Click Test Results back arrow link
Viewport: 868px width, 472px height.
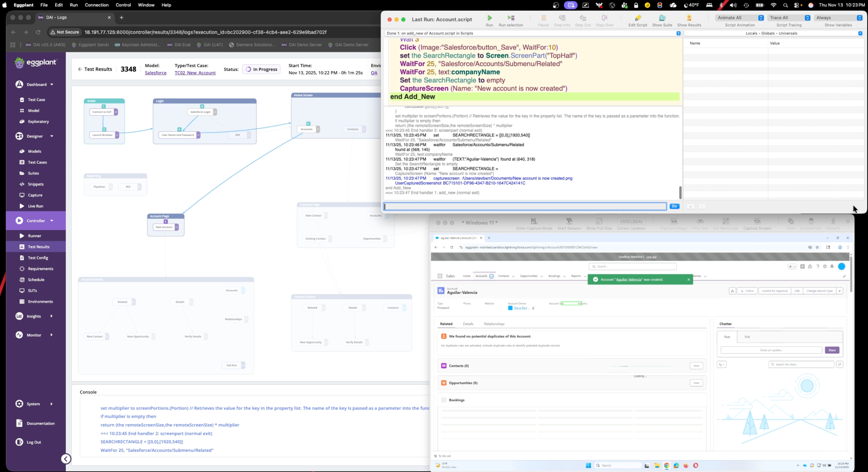(95, 69)
